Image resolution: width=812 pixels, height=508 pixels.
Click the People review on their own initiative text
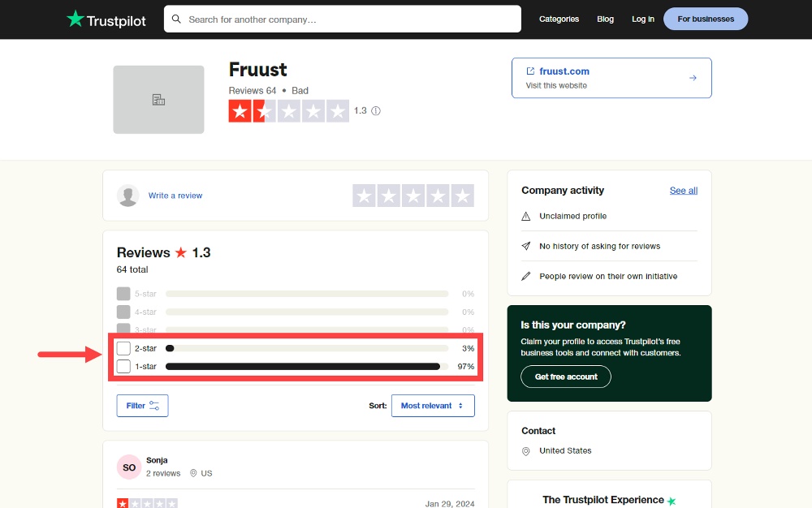click(x=608, y=276)
